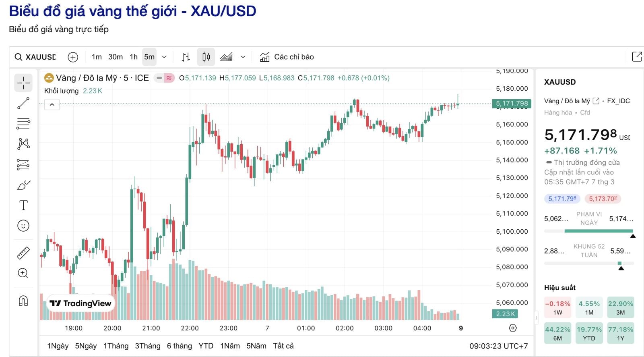Click the XAUUSD symbol search field
Screen dimensions: 644x357
click(36, 57)
